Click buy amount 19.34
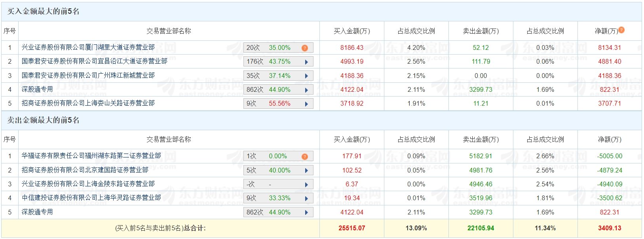 [x=352, y=198]
